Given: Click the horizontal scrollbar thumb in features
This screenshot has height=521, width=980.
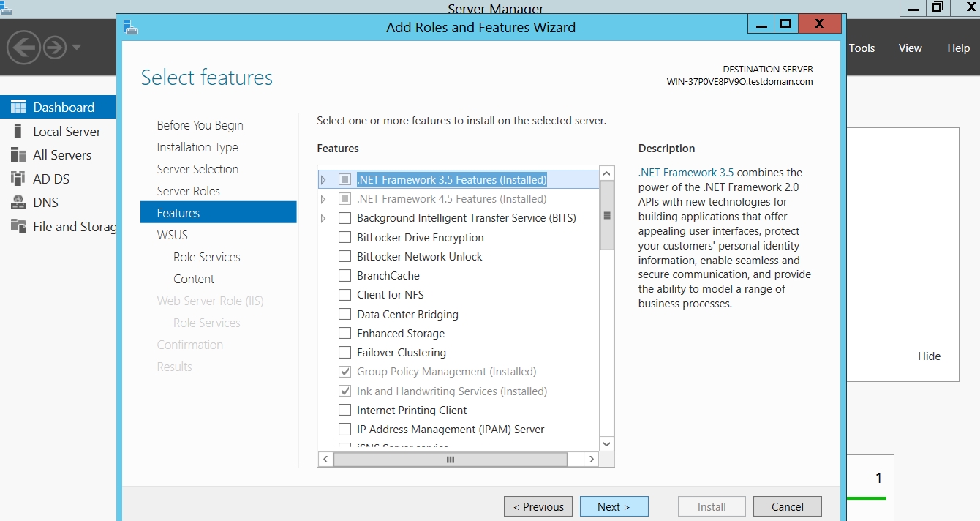Looking at the screenshot, I should 451,460.
